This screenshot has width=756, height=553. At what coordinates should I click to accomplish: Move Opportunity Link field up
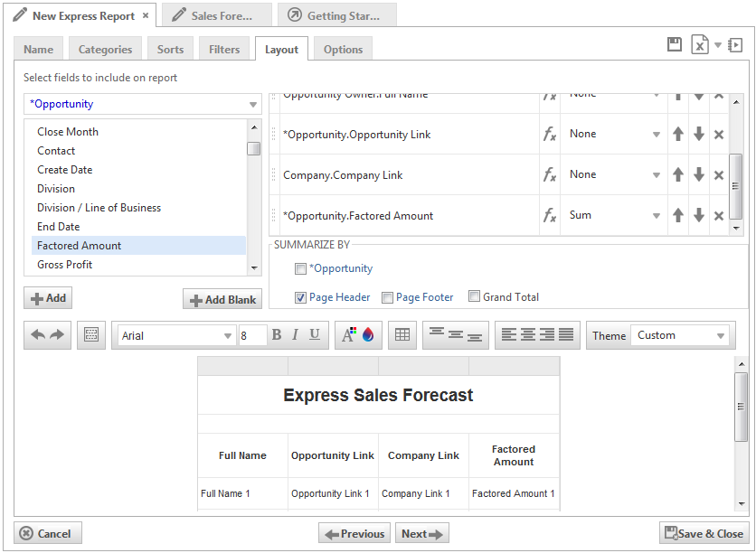point(678,135)
